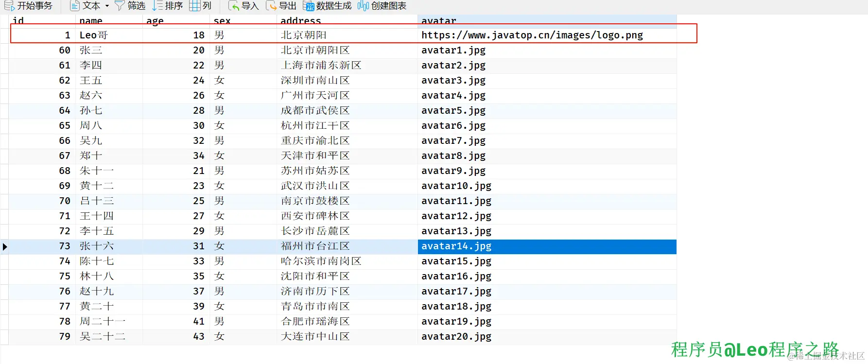868x364 pixels.
Task: Click the sex column header
Action: (243, 20)
